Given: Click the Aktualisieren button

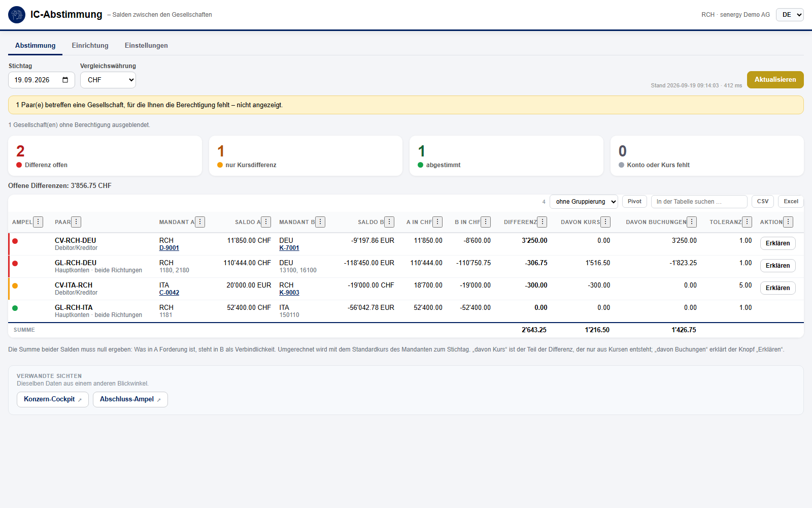Looking at the screenshot, I should pyautogui.click(x=775, y=80).
